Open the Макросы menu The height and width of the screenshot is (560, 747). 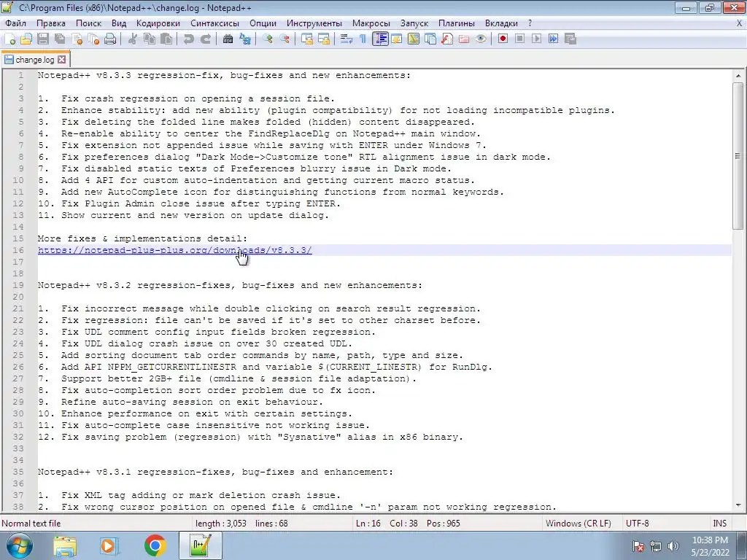tap(371, 23)
